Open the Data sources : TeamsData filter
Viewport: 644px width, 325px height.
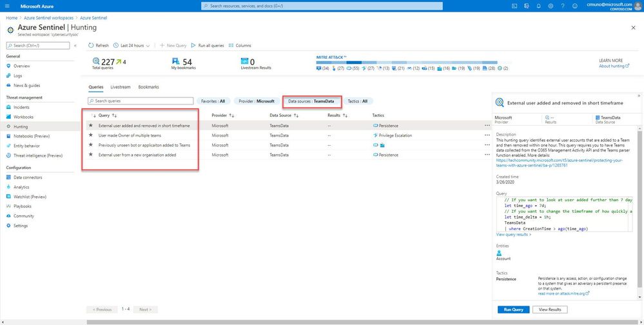(311, 101)
